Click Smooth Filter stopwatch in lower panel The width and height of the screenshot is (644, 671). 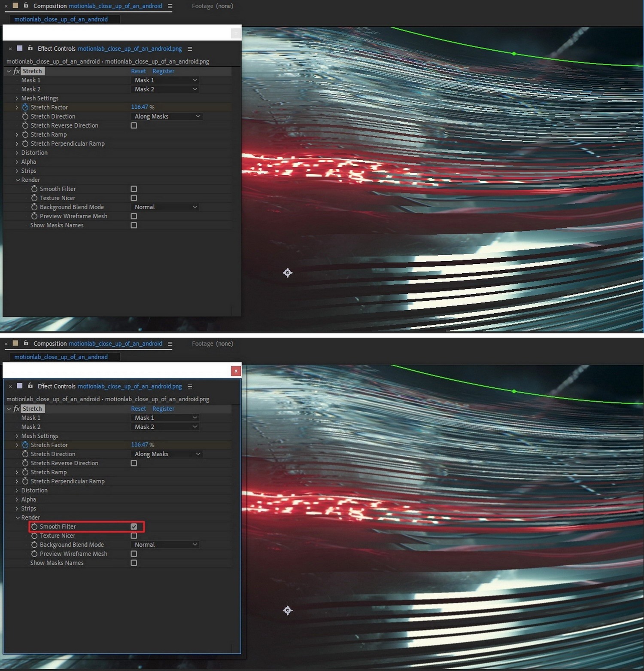(34, 527)
